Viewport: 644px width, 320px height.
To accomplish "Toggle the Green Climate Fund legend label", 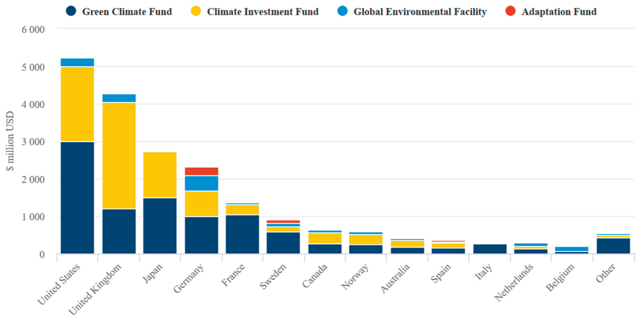I will coord(127,12).
